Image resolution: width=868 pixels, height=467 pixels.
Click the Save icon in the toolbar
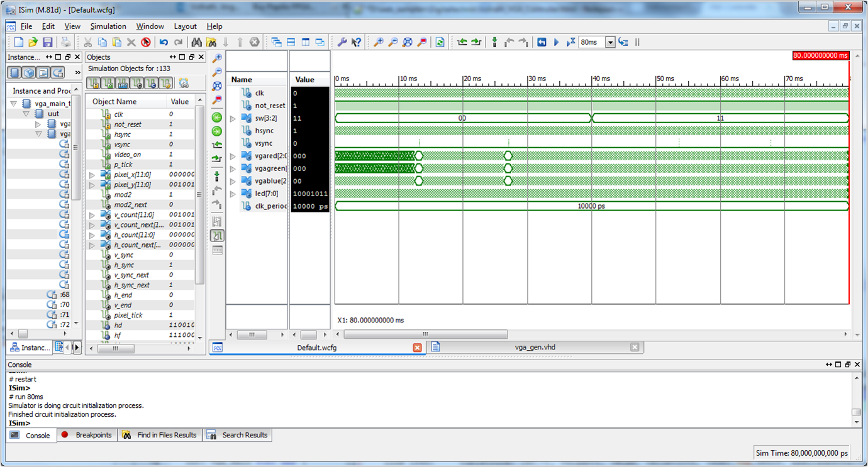[x=48, y=42]
